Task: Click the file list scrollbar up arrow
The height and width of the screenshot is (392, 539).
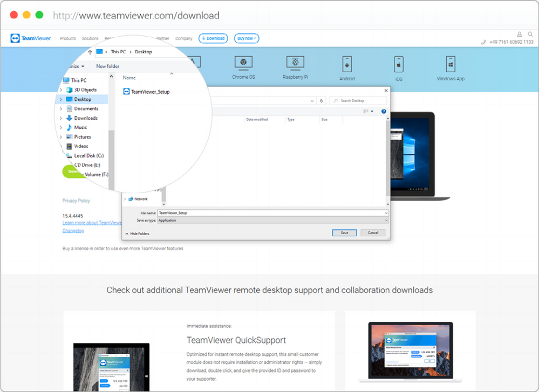Action: 388,119
